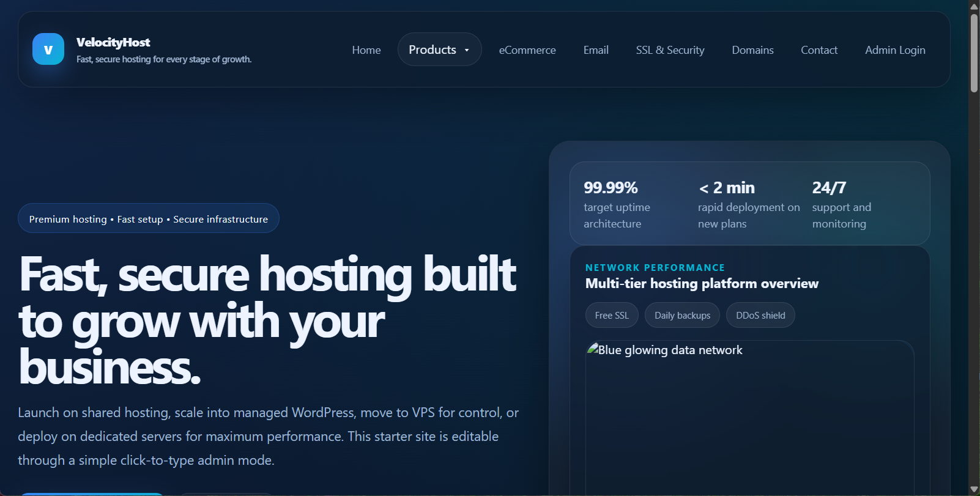The width and height of the screenshot is (980, 496).
Task: Click the main hero headline text
Action: tap(267, 320)
